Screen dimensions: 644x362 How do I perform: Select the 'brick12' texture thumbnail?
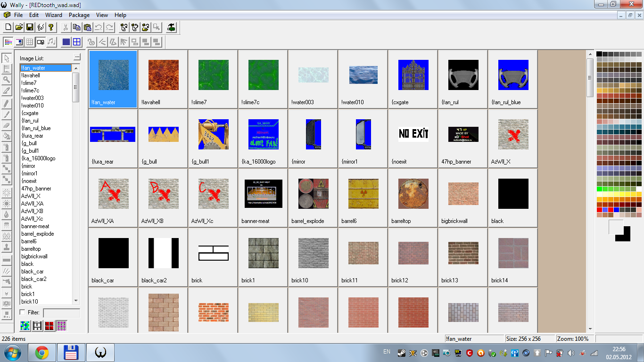[413, 259]
